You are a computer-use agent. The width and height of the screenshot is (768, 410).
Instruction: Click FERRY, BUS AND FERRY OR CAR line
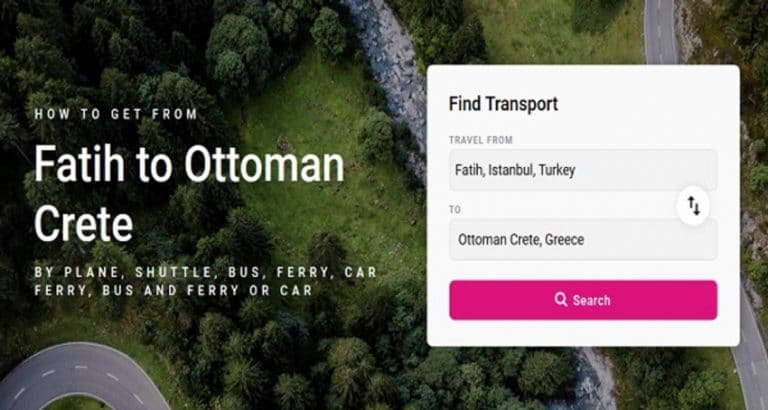[x=173, y=290]
